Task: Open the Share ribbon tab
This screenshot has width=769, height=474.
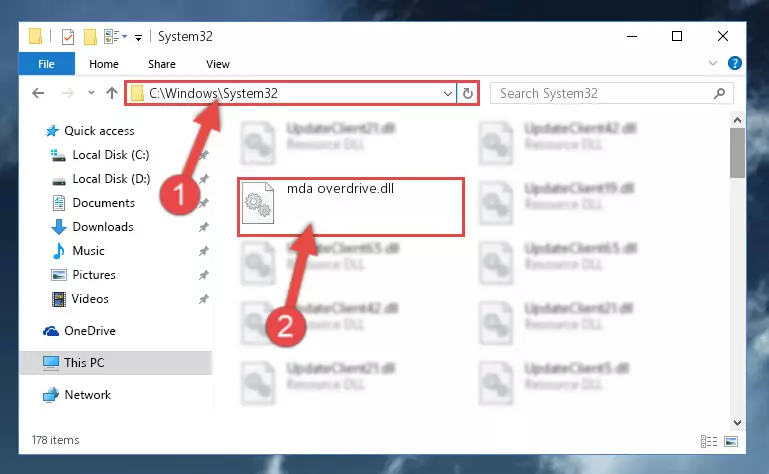Action: click(162, 64)
